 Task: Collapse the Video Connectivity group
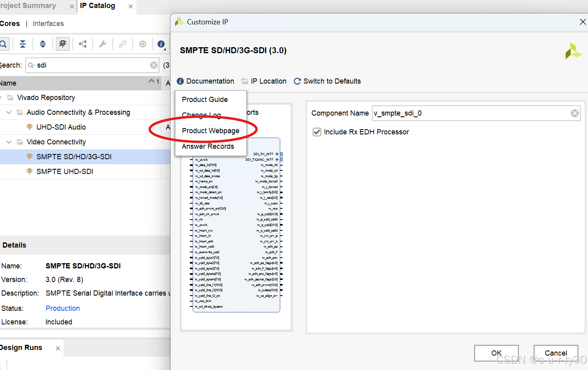pos(9,142)
